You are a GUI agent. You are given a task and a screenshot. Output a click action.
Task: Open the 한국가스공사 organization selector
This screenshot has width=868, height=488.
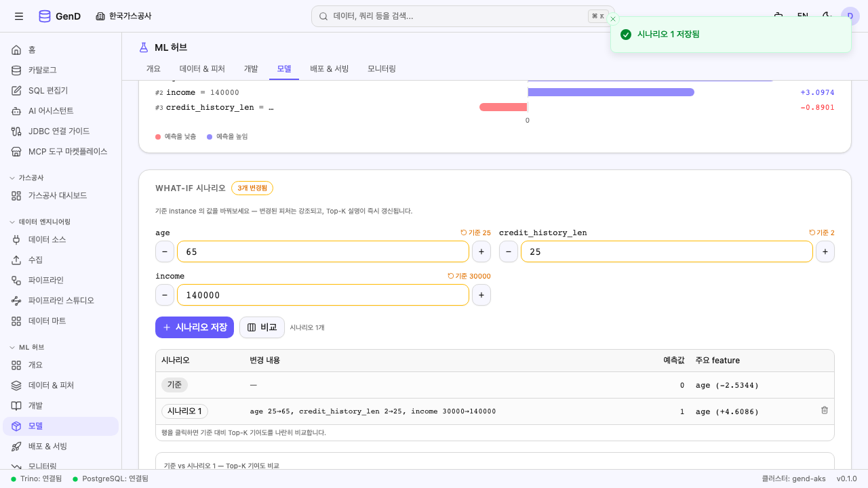click(123, 16)
